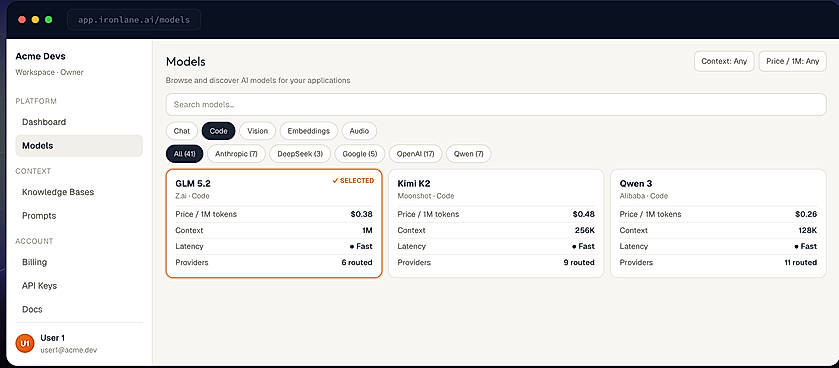Open the Docs link
Image resolution: width=839 pixels, height=368 pixels.
[79, 309]
